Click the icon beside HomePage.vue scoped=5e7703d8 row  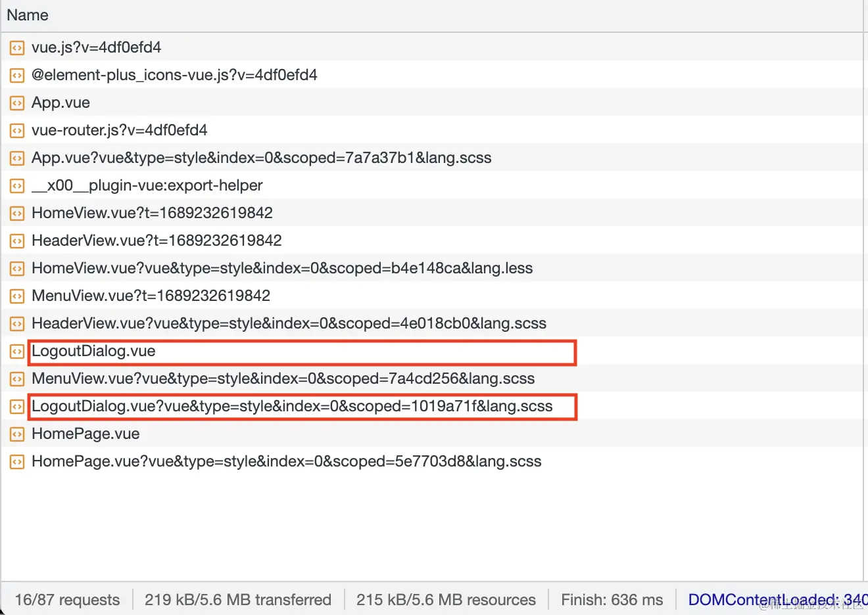click(x=17, y=462)
